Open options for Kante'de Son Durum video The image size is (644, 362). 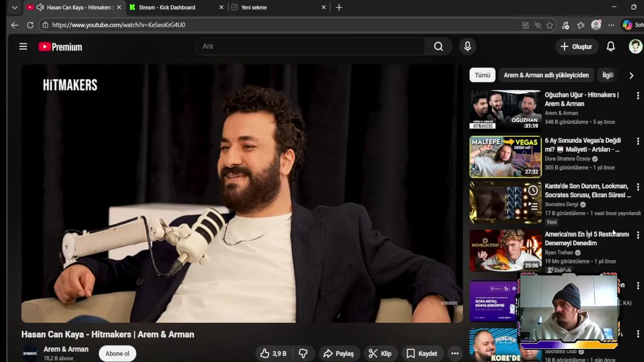click(638, 187)
